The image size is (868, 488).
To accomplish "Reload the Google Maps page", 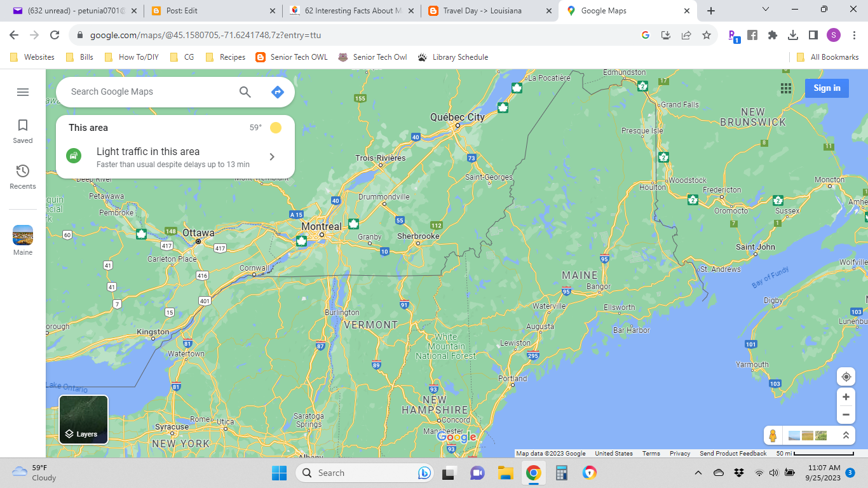I will 55,35.
